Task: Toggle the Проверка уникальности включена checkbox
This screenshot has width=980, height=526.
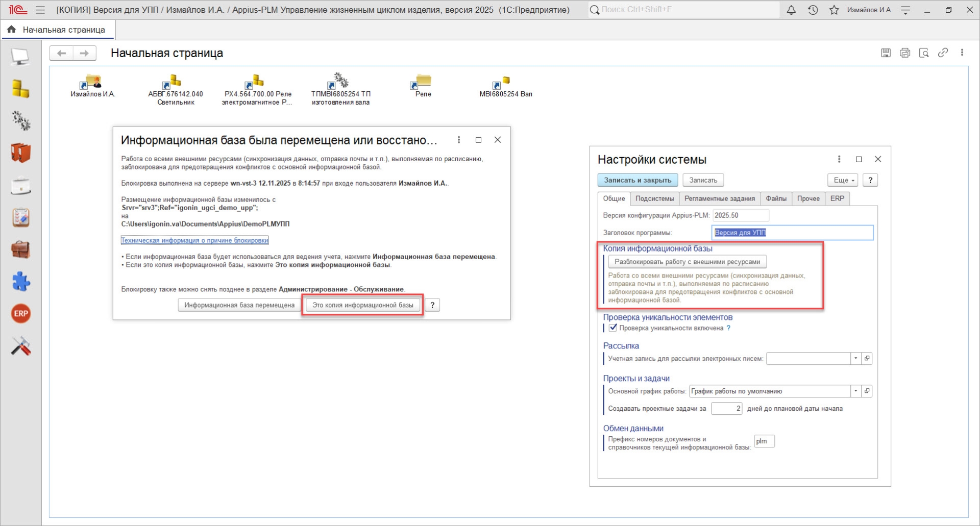Action: [x=613, y=328]
